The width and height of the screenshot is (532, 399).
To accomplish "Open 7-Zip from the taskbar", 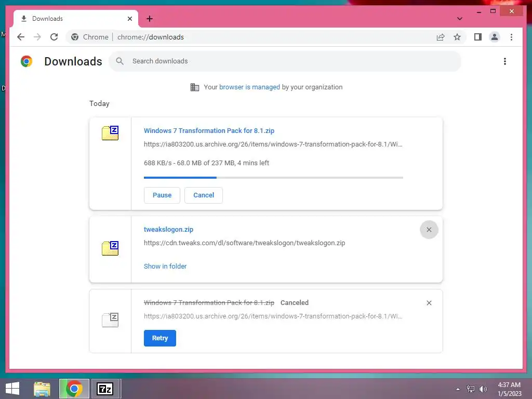I will pos(105,389).
